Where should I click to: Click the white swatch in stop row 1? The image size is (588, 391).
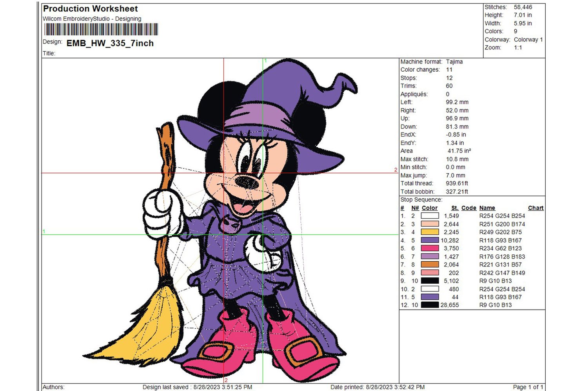coord(430,216)
